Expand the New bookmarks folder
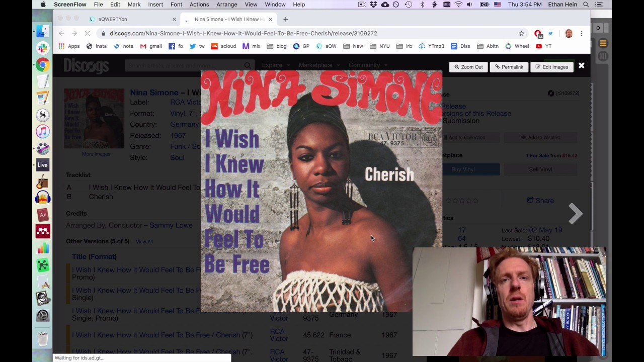 (x=353, y=46)
